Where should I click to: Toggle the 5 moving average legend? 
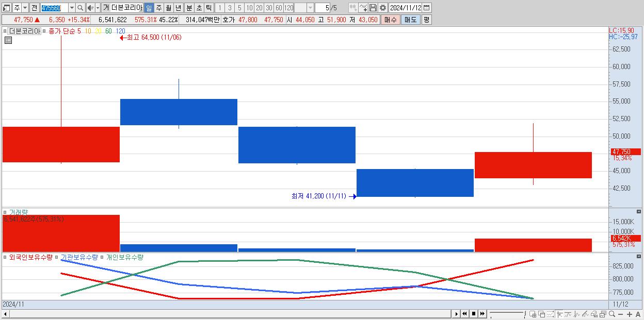click(79, 31)
